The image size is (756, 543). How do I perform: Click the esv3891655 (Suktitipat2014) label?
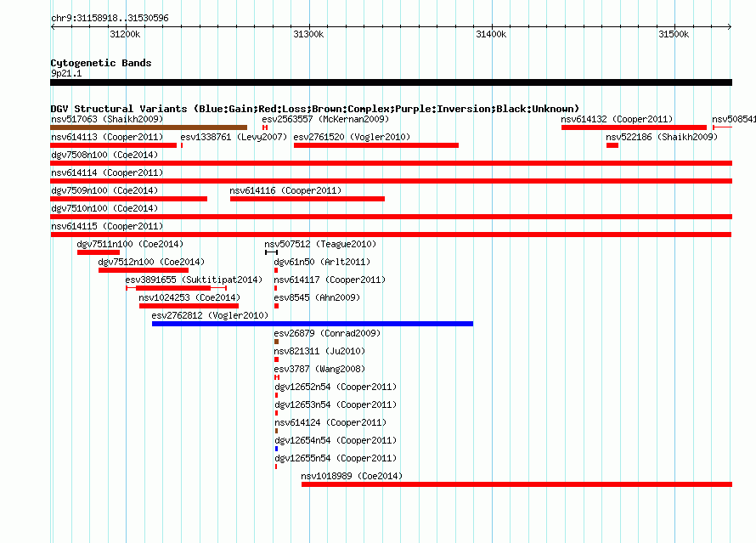tap(194, 280)
